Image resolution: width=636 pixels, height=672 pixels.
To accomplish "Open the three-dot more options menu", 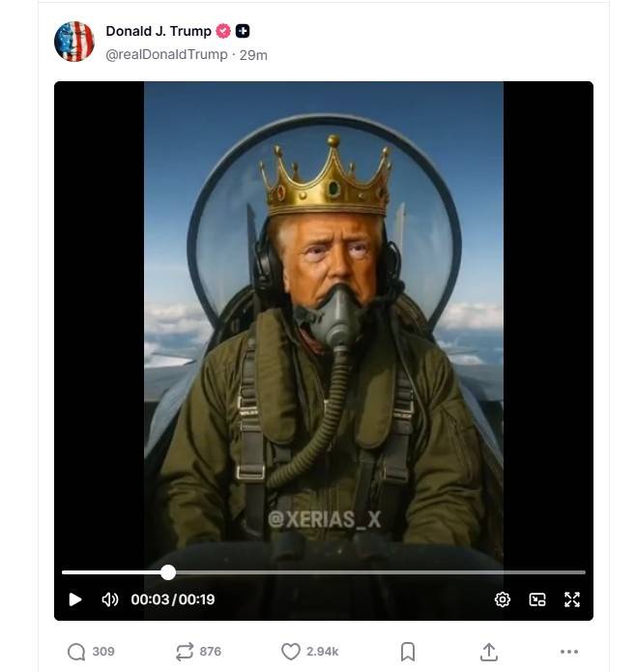I will click(568, 652).
